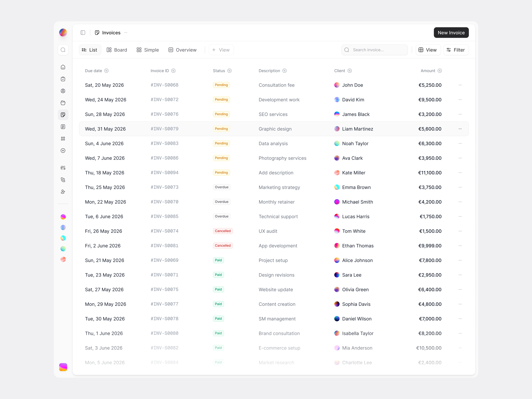The width and height of the screenshot is (532, 399).
Task: Open the folder icon in sidebar
Action: coord(63,103)
